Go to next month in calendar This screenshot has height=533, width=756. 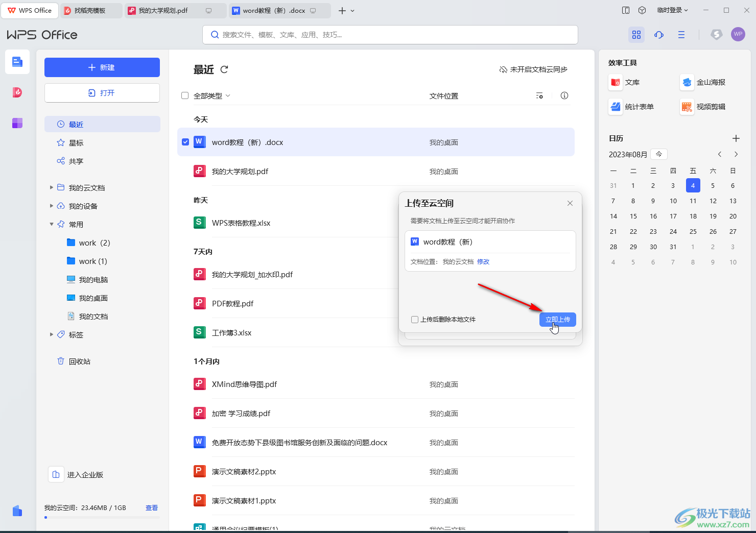coord(736,154)
